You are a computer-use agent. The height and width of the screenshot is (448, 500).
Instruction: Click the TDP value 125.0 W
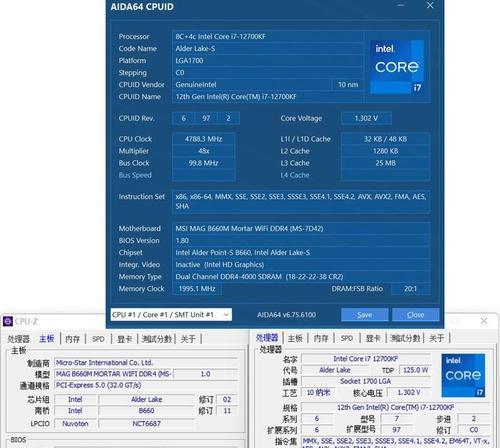pyautogui.click(x=415, y=370)
